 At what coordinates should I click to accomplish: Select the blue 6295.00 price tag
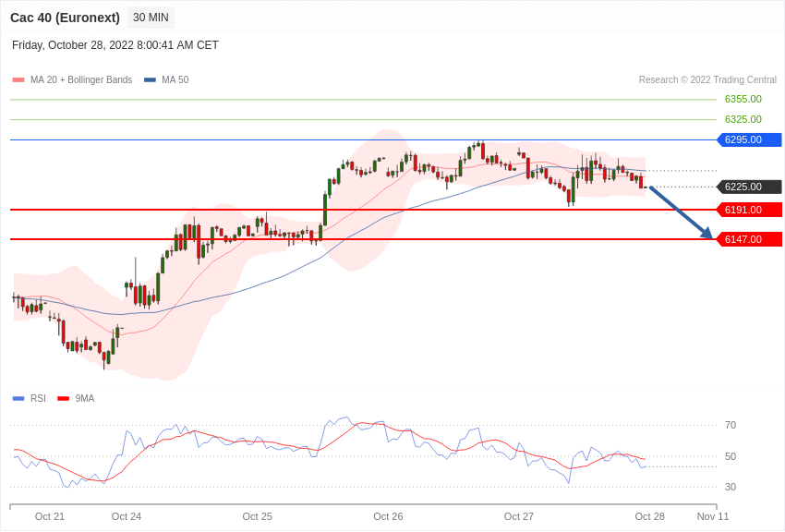pyautogui.click(x=749, y=139)
